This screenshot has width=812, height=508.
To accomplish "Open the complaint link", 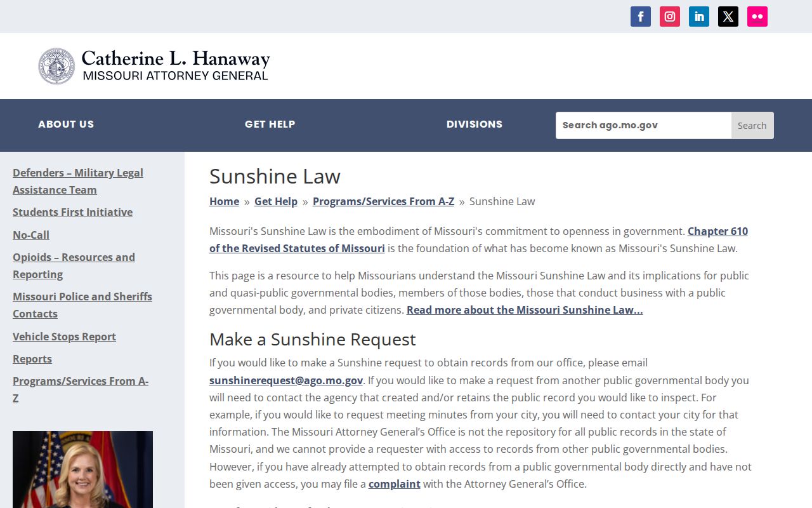I will pos(395,484).
